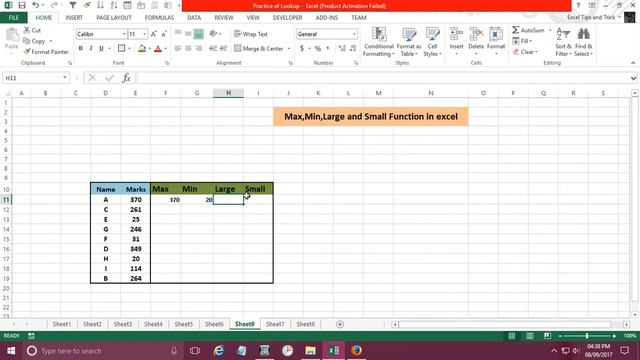Toggle Italic formatting
640x360 pixels.
(91, 49)
